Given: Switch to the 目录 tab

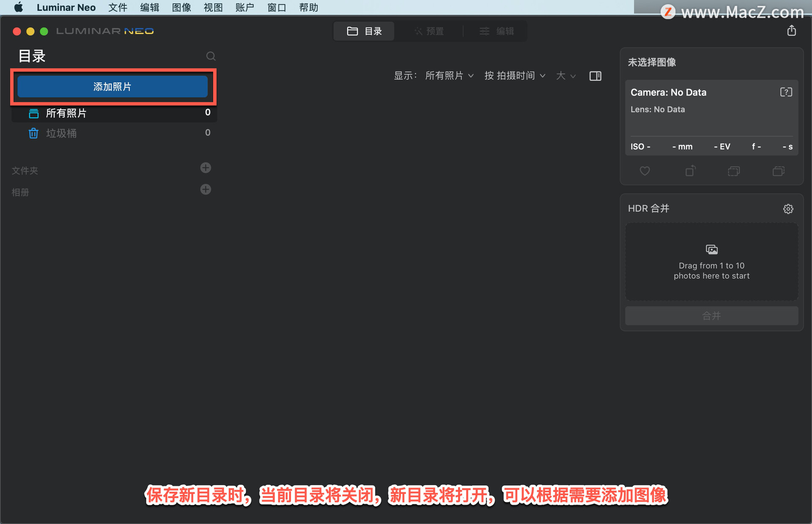Looking at the screenshot, I should click(364, 31).
